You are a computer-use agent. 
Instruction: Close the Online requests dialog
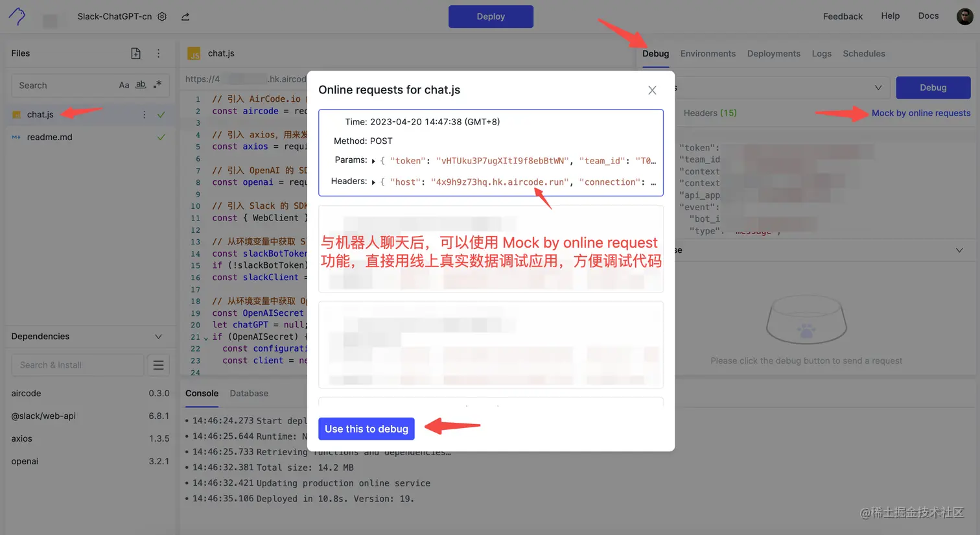pos(652,90)
